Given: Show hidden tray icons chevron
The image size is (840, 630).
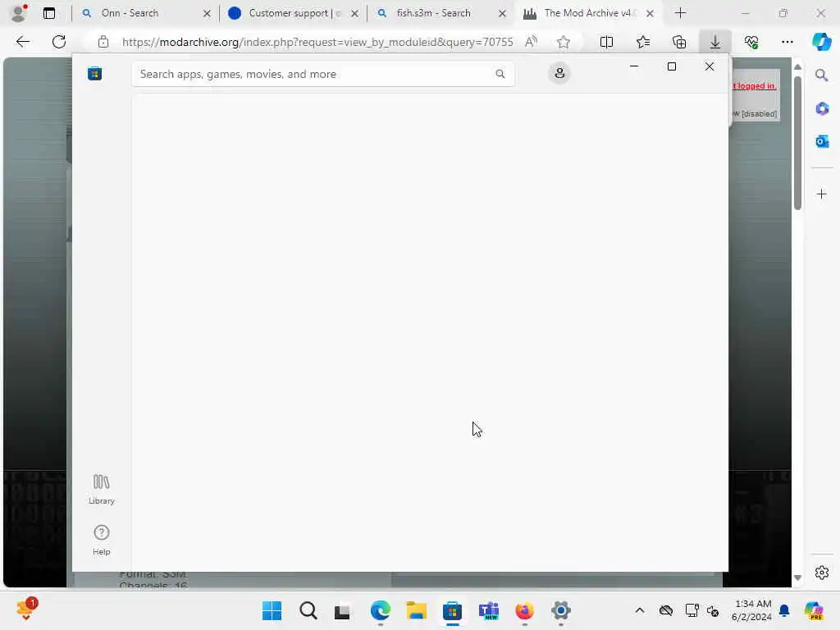Looking at the screenshot, I should (x=640, y=610).
